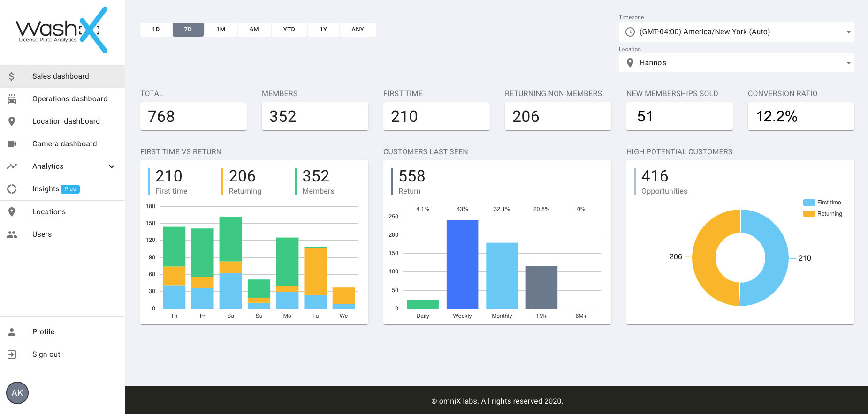868x414 pixels.
Task: Click the Profile person icon
Action: [12, 332]
